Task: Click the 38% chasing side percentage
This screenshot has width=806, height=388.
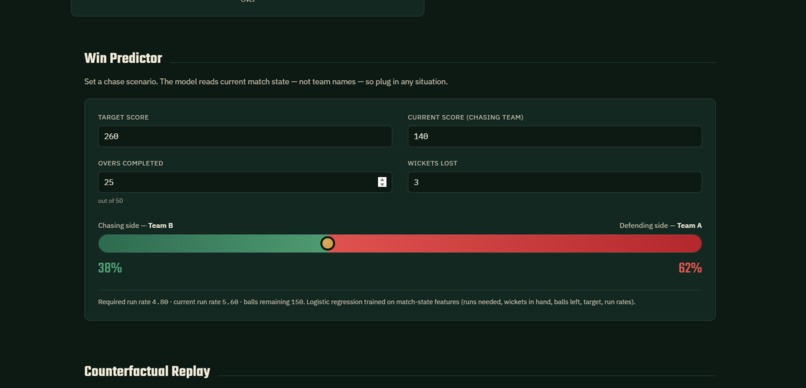Action: (110, 268)
